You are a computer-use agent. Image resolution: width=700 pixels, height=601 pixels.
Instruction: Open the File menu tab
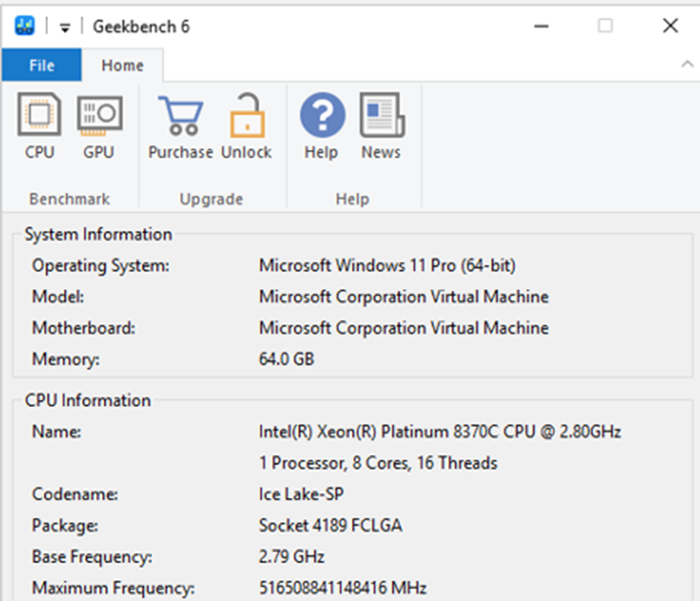[41, 65]
